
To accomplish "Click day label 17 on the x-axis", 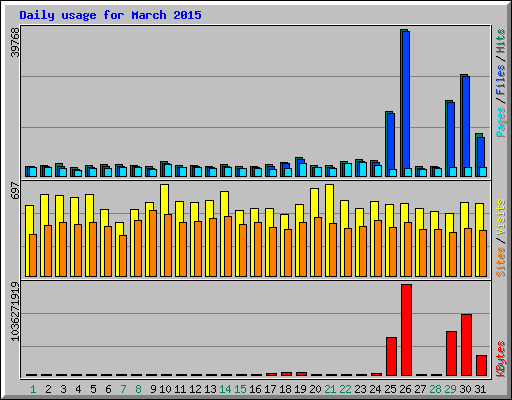I will [x=270, y=389].
